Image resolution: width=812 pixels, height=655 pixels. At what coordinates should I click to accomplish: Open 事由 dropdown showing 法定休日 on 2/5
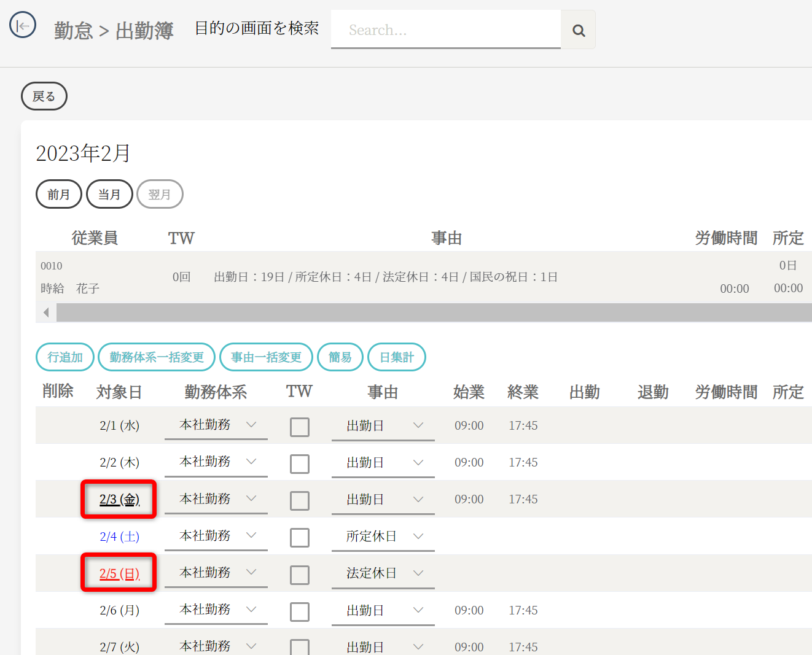pos(383,573)
